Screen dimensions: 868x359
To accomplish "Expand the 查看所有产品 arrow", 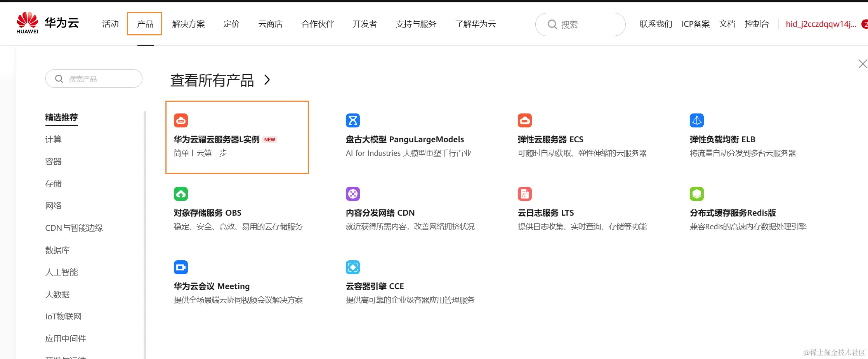I will pyautogui.click(x=267, y=80).
